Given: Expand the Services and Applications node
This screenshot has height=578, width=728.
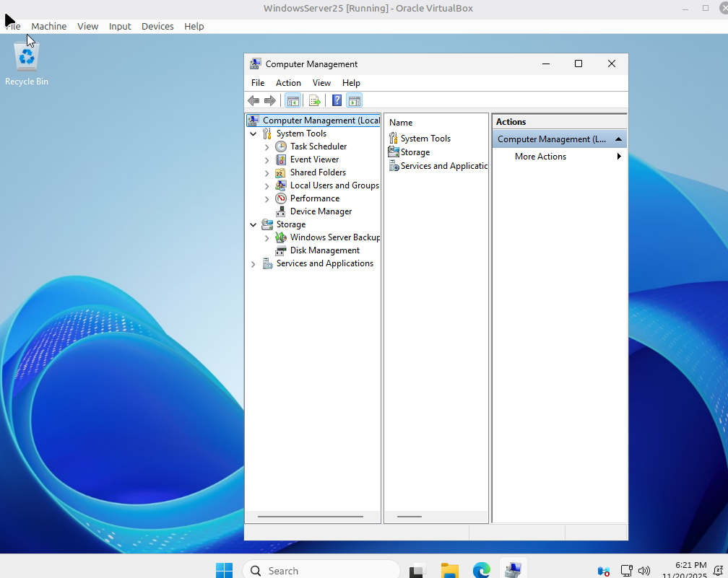Looking at the screenshot, I should pos(253,264).
